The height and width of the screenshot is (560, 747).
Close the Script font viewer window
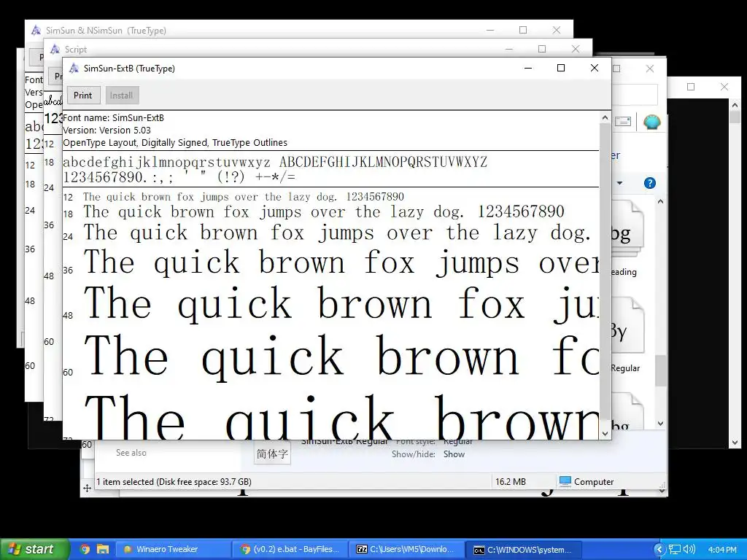(576, 49)
